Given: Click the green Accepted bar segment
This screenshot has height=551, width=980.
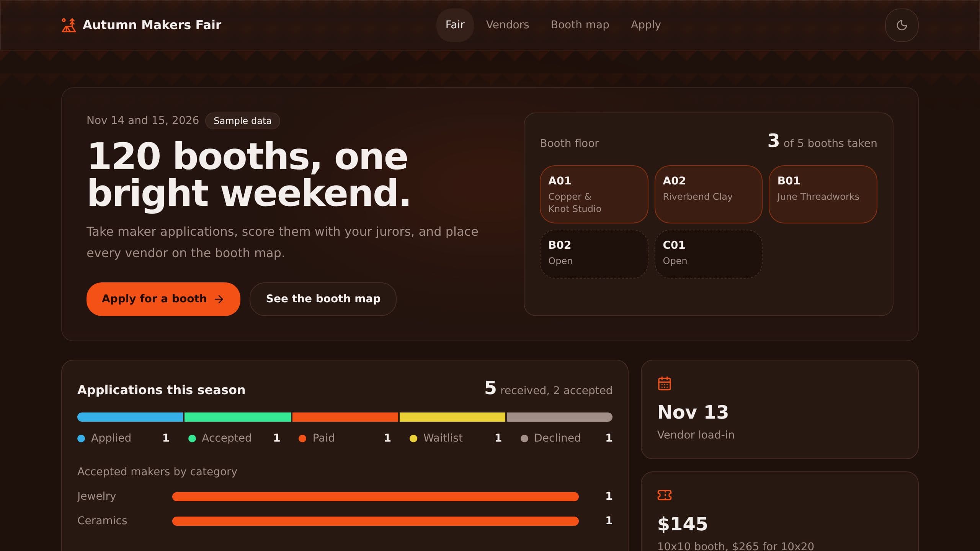Looking at the screenshot, I should pyautogui.click(x=238, y=417).
